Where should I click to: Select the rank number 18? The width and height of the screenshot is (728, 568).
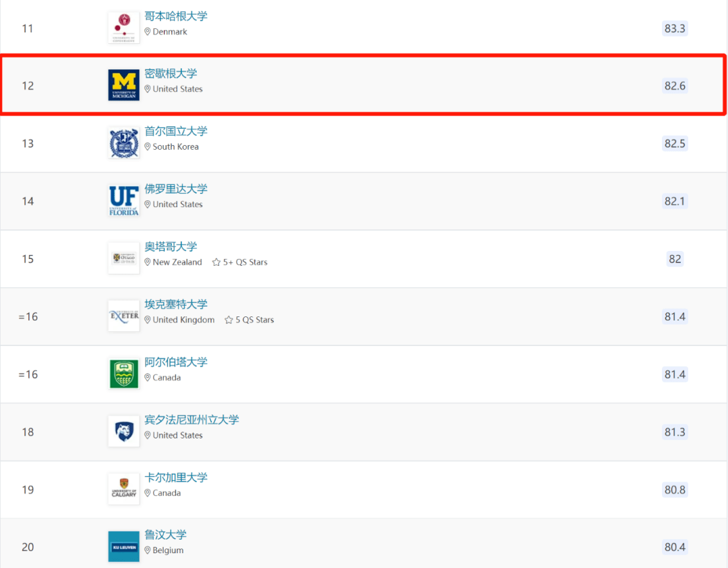click(28, 432)
